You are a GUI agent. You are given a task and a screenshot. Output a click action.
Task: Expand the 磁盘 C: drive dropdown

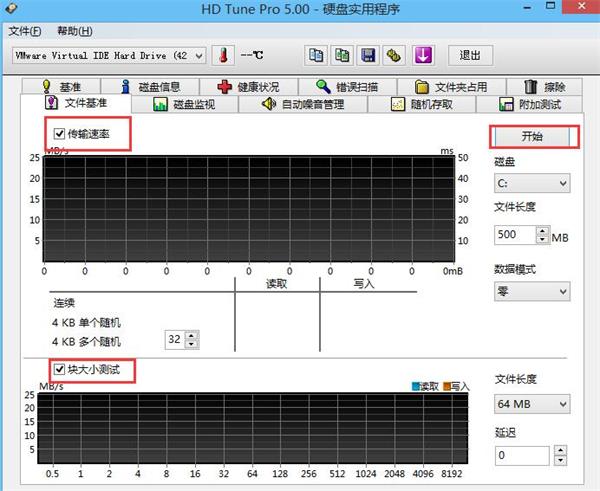(563, 183)
